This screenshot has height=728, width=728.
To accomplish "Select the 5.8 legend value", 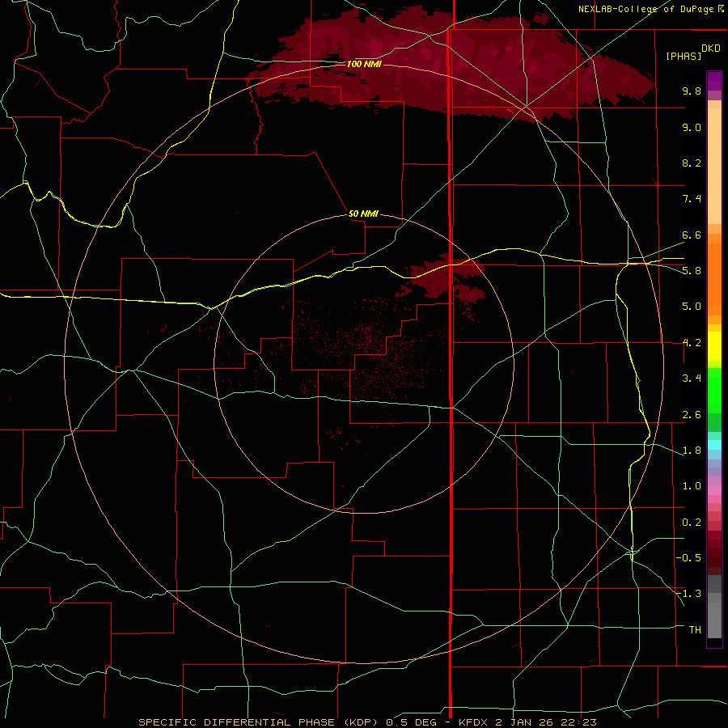I will pyautogui.click(x=692, y=271).
